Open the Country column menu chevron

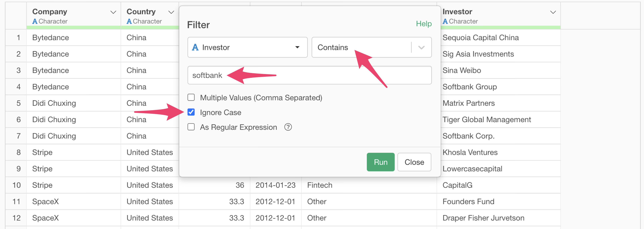[x=171, y=12]
